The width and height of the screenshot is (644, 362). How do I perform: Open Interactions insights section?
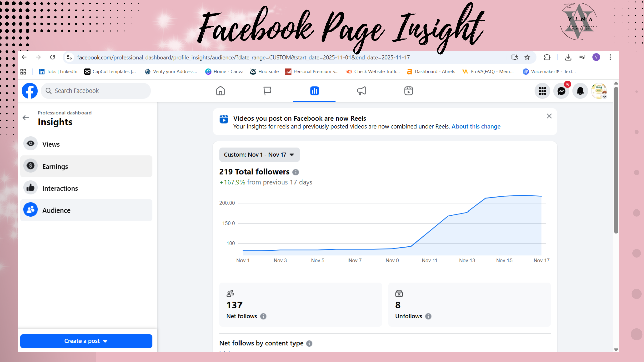point(60,188)
